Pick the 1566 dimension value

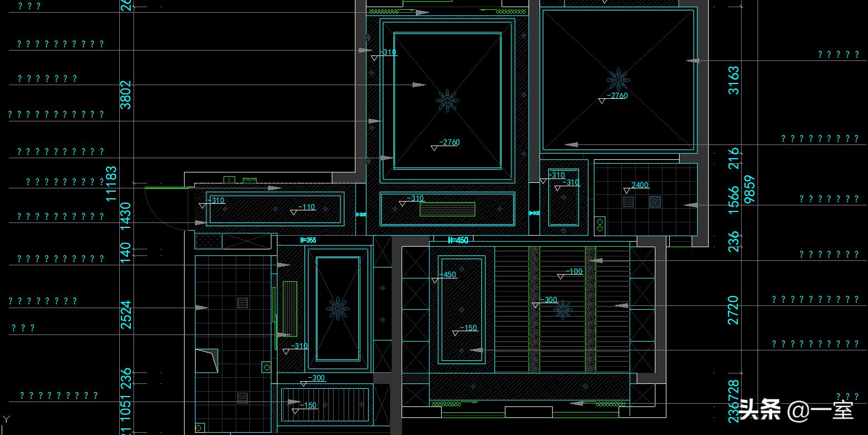coord(733,201)
